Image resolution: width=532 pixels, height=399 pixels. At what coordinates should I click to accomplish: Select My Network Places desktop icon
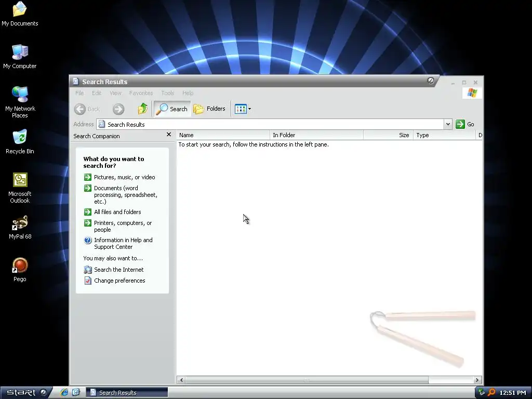point(20,102)
